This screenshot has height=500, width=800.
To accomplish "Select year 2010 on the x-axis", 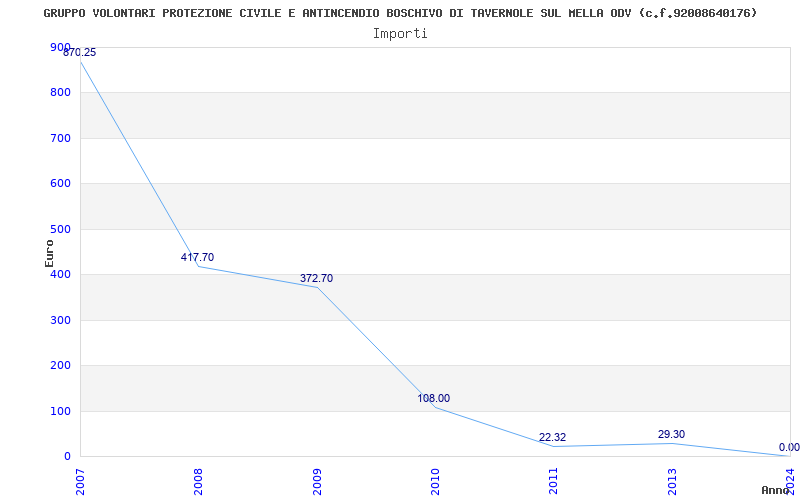I will tap(436, 480).
